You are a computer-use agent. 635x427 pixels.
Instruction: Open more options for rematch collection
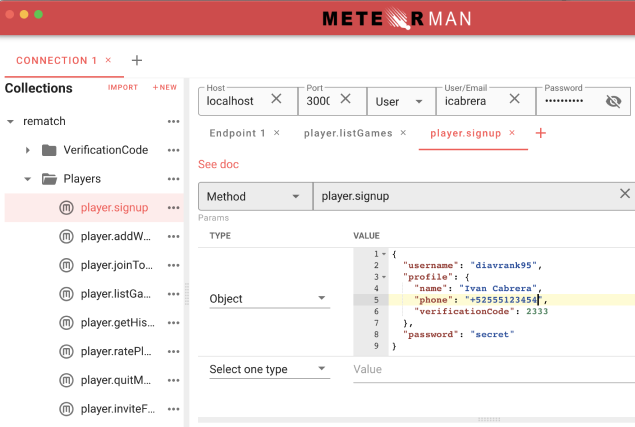click(174, 121)
